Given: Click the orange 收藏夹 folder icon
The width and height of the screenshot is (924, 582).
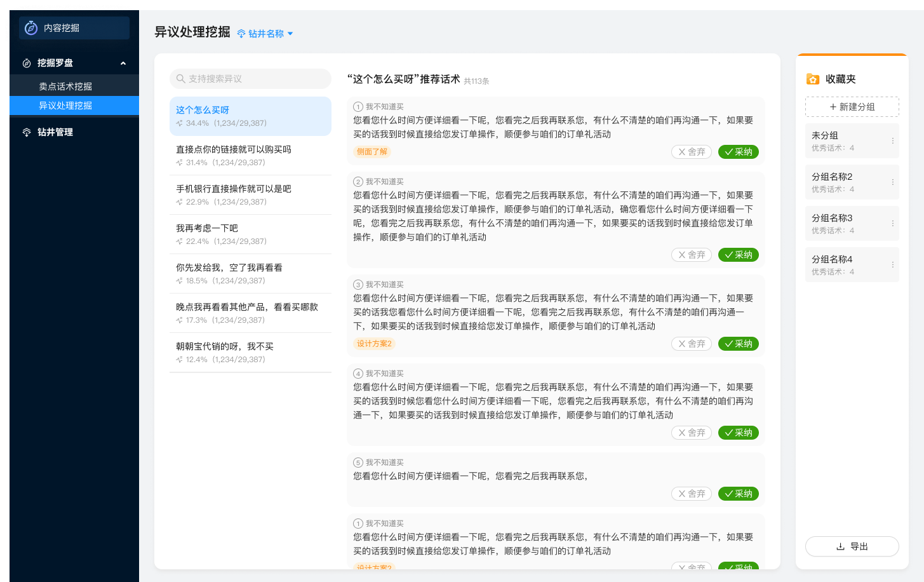Looking at the screenshot, I should (815, 79).
